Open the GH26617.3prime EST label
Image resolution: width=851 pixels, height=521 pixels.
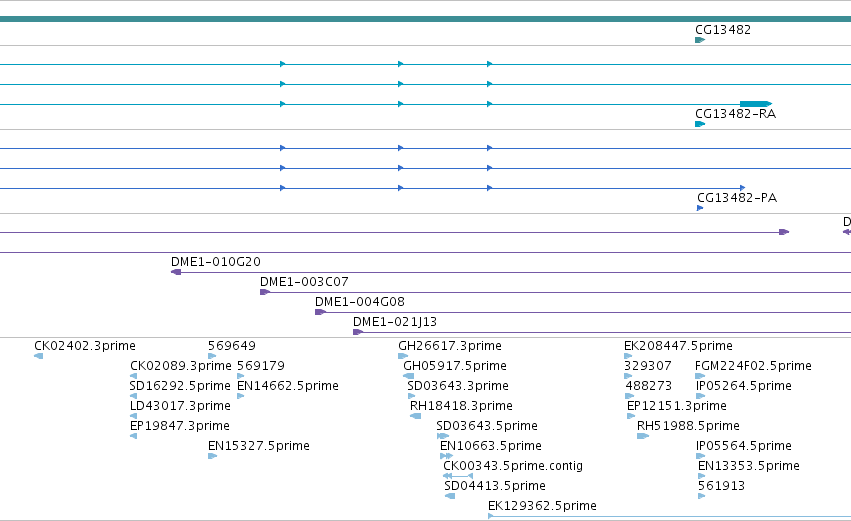point(450,346)
